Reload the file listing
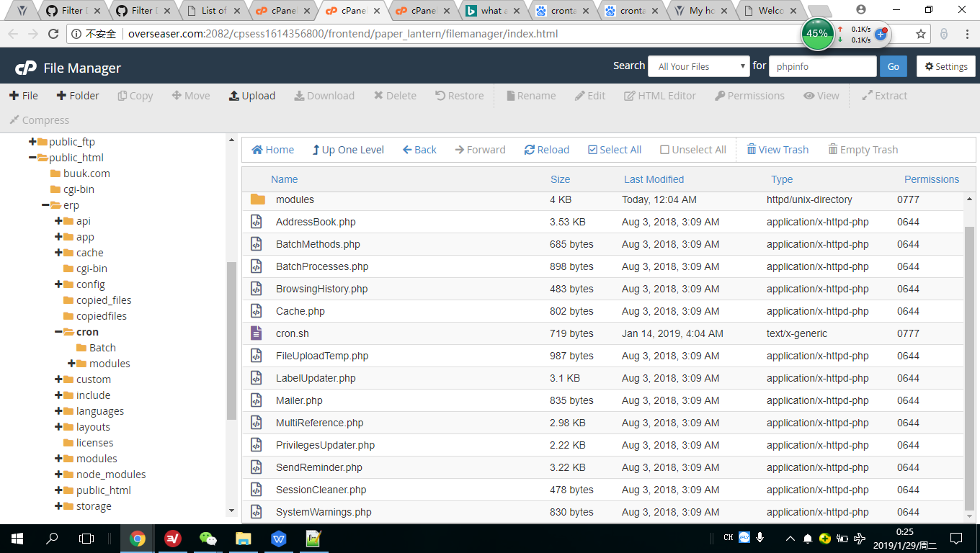Screen dimensions: 980x553 click(x=547, y=150)
